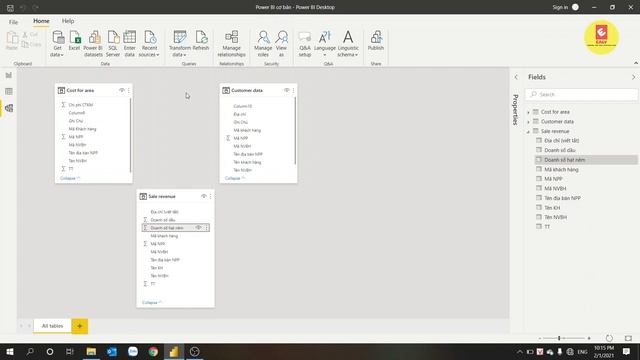Open Q&A setup
The height and width of the screenshot is (360, 640).
[304, 44]
